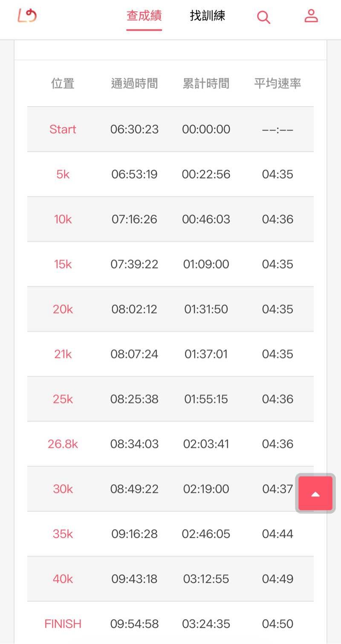Select the Start row label
The image size is (341, 644).
(63, 129)
